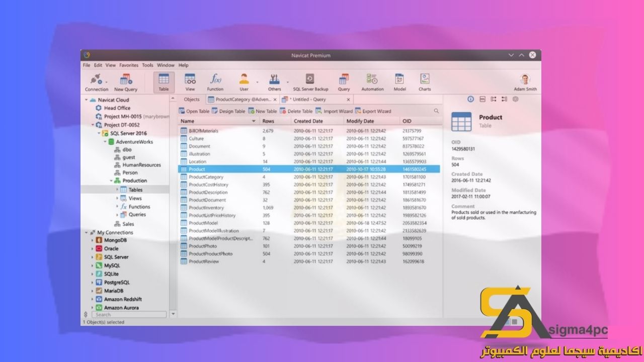Collapse the My Connections group
644x362 pixels.
pos(87,233)
